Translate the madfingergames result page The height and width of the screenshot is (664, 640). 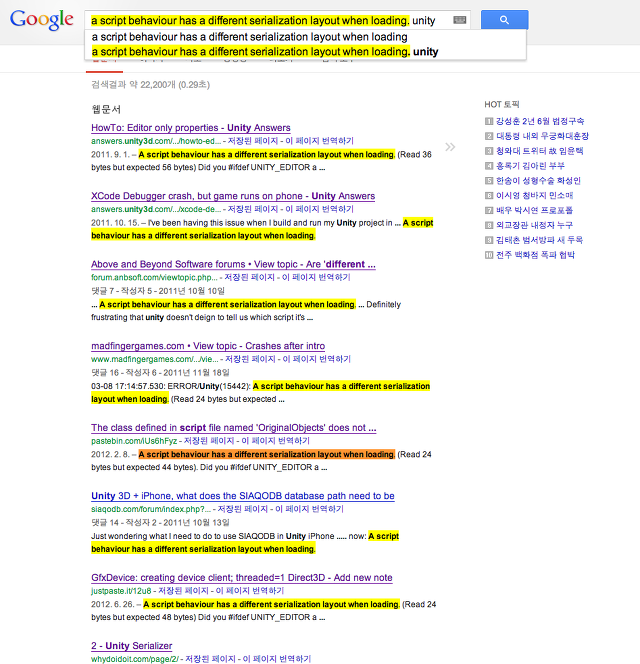316,359
